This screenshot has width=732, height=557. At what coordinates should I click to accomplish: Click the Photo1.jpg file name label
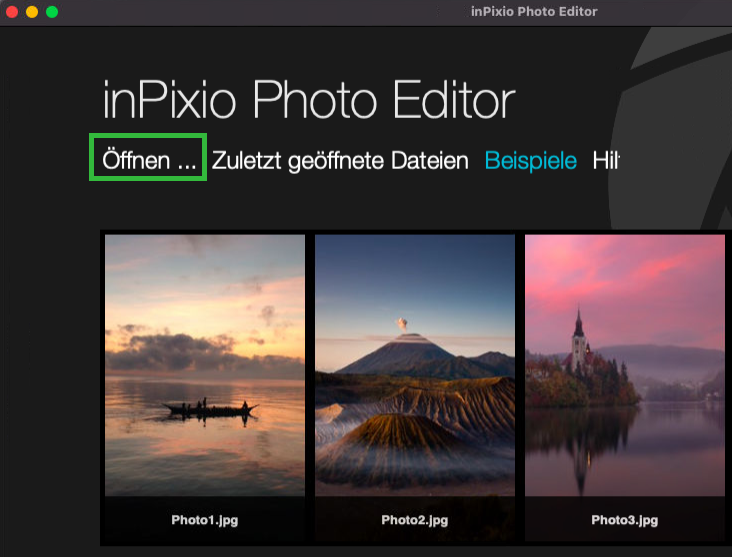click(204, 520)
